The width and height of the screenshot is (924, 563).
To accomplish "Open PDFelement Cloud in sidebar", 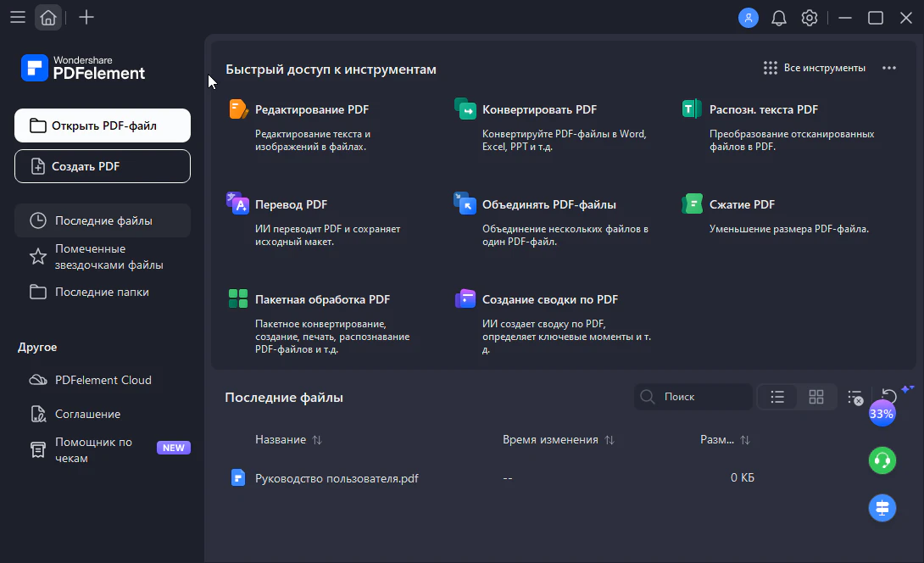I will [103, 380].
